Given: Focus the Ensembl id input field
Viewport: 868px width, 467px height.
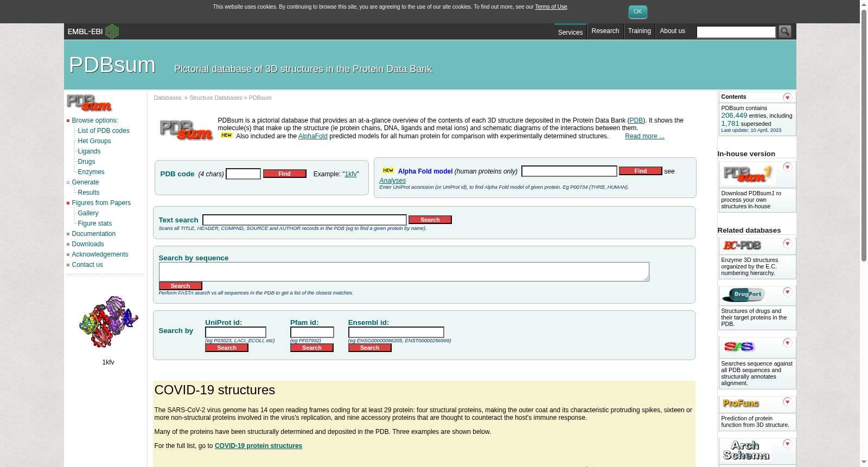Looking at the screenshot, I should (x=396, y=332).
